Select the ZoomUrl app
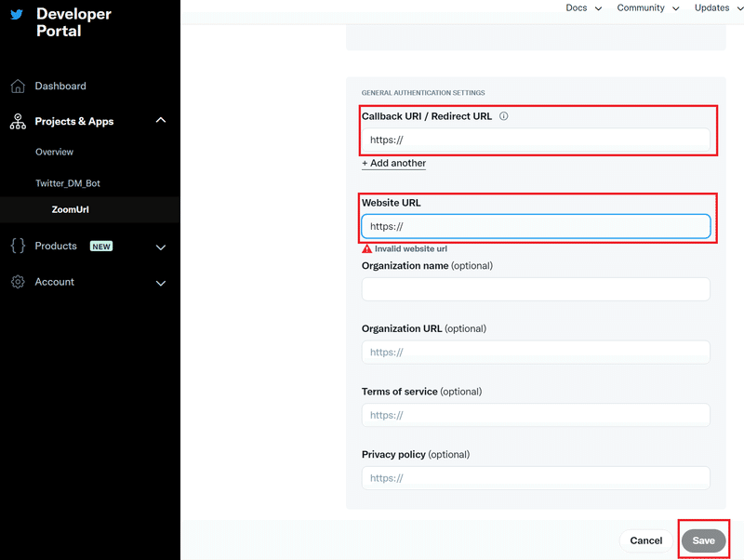 pos(71,209)
